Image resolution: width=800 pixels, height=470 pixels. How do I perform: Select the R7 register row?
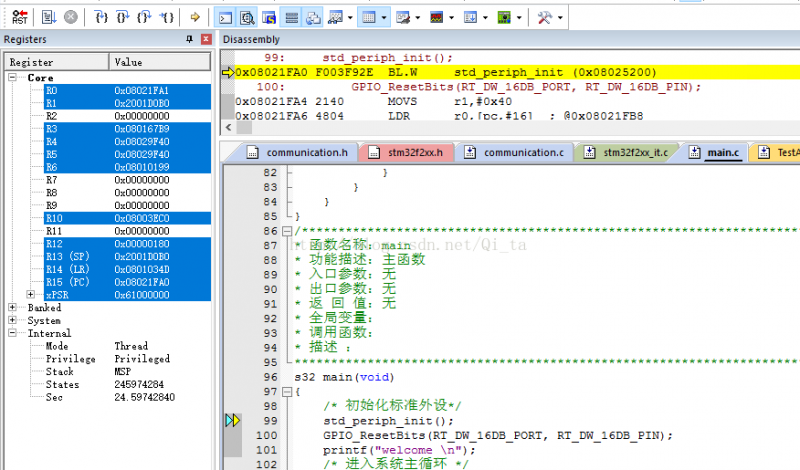51,180
